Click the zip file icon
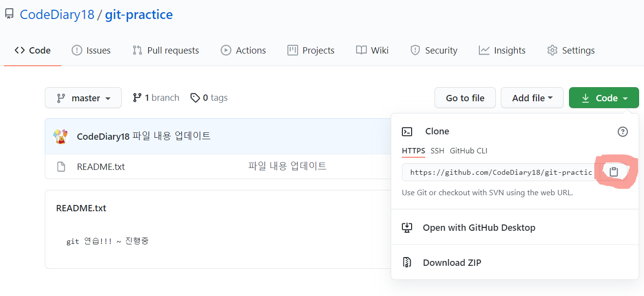Screen dimensions: 644x296 coord(407,262)
